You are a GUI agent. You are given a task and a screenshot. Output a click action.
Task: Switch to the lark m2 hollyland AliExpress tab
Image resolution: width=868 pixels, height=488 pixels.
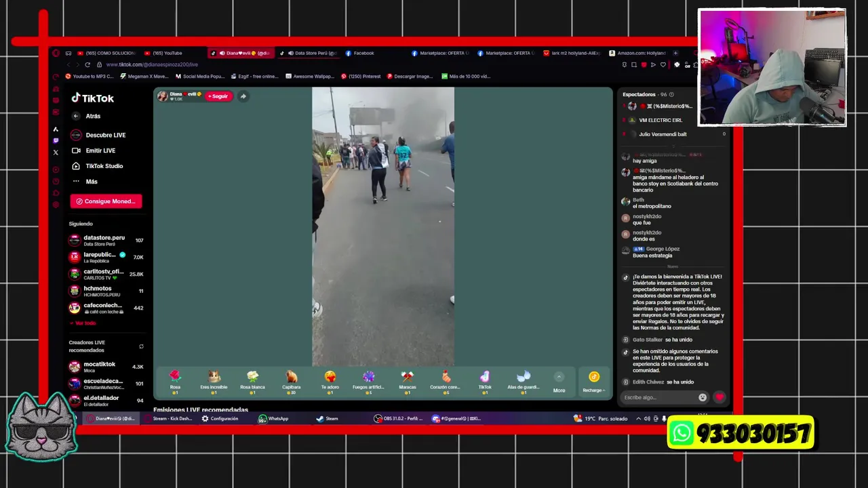pos(572,53)
